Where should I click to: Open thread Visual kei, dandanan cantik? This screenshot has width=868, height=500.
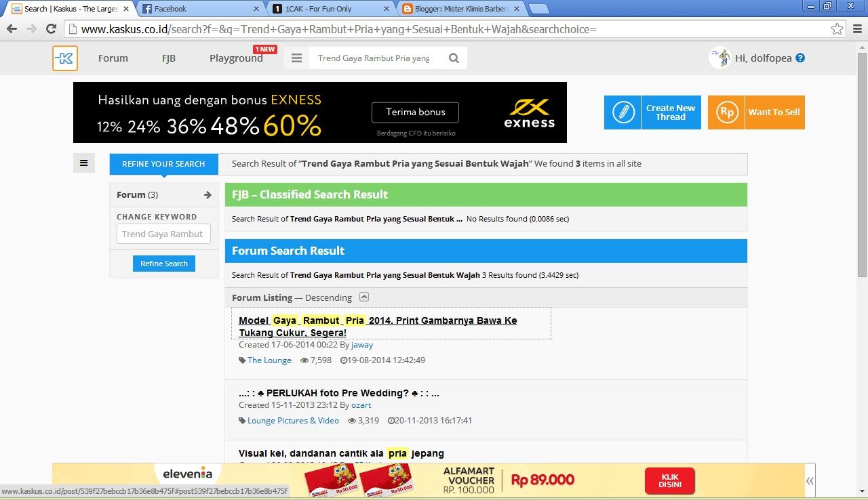pyautogui.click(x=341, y=453)
